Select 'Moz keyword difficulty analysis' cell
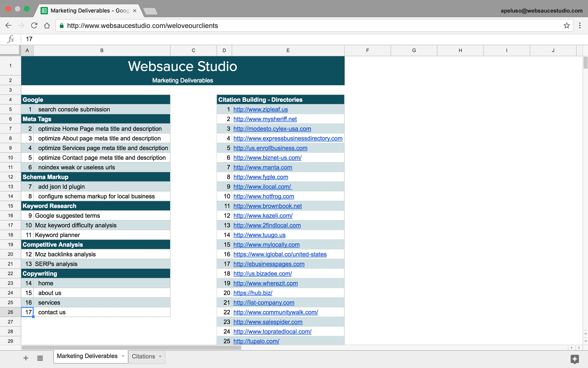The image size is (588, 368). pyautogui.click(x=102, y=225)
